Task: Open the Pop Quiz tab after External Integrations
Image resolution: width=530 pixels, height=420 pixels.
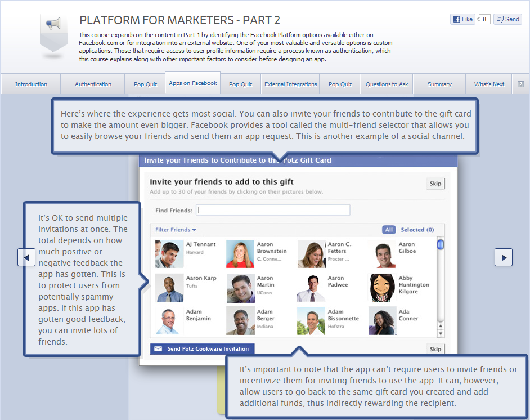Action: pyautogui.click(x=340, y=84)
